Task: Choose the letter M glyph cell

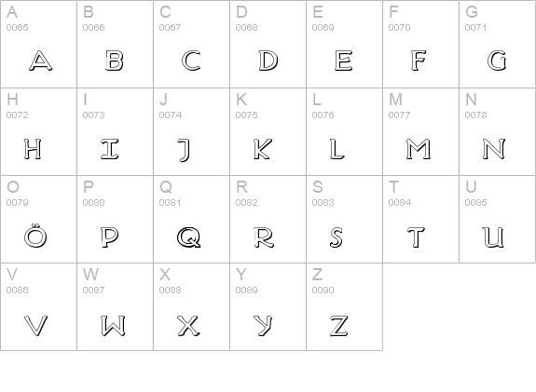Action: tap(420, 132)
